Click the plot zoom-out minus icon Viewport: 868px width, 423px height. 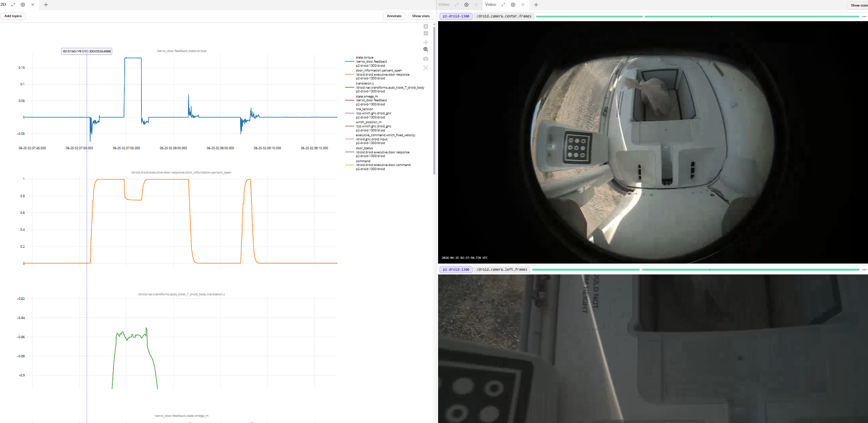(426, 33)
